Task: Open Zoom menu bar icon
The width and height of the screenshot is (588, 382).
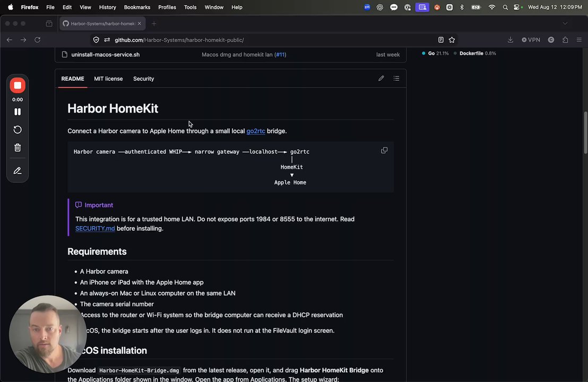Action: click(x=367, y=7)
